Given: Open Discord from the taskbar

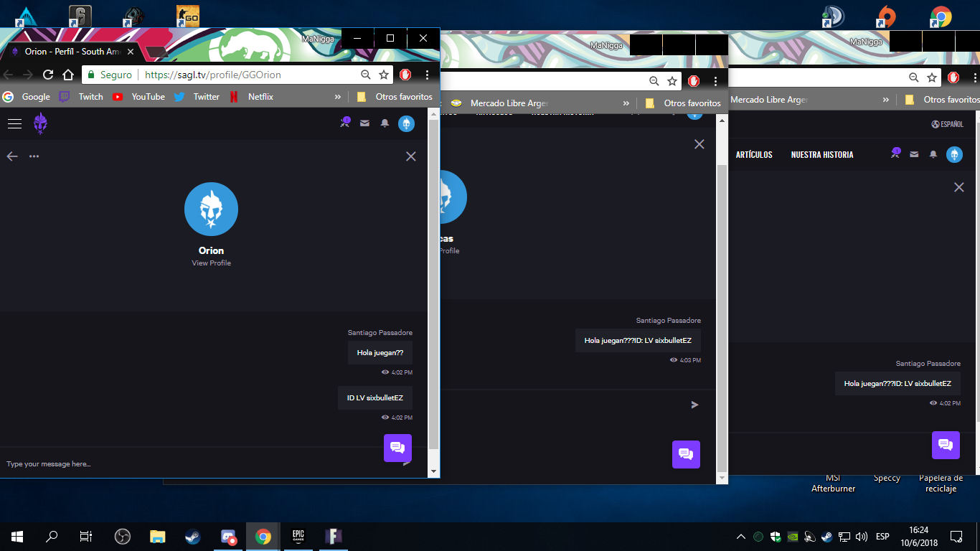Looking at the screenshot, I should [228, 537].
